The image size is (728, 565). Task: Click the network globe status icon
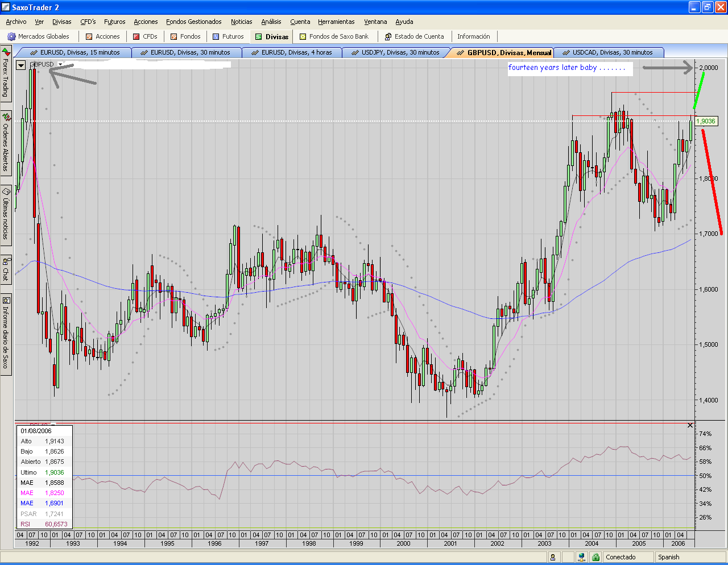(581, 557)
